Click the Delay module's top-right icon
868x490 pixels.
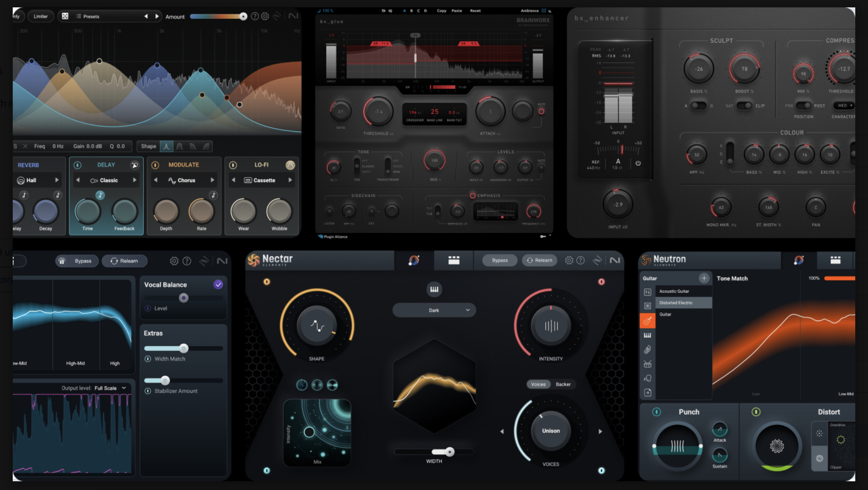click(x=135, y=165)
